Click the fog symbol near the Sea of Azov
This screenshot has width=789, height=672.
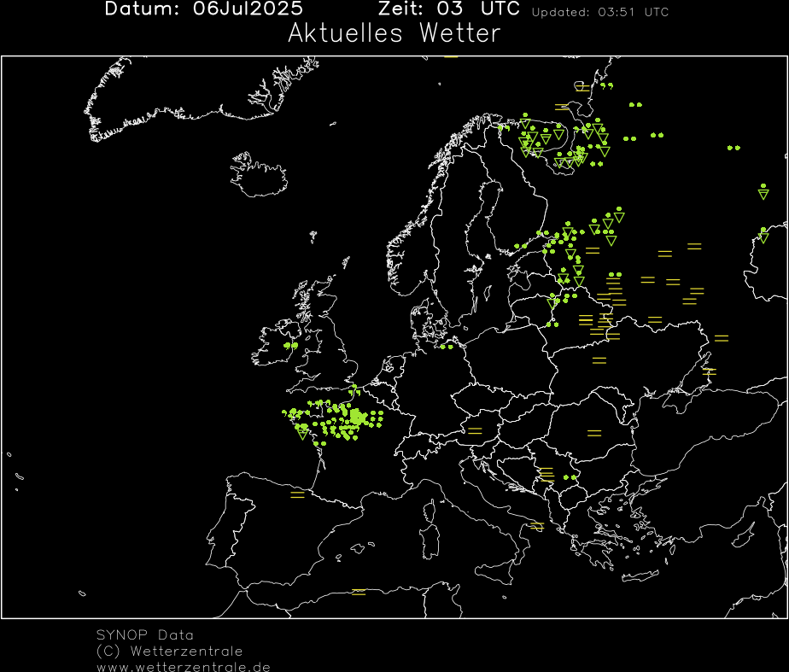coord(709,371)
